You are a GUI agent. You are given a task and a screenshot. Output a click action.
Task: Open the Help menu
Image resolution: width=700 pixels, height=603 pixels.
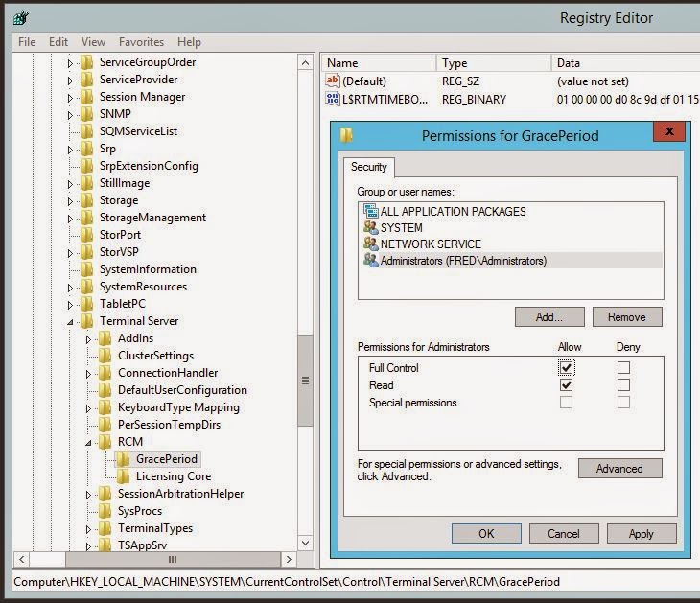(x=189, y=42)
